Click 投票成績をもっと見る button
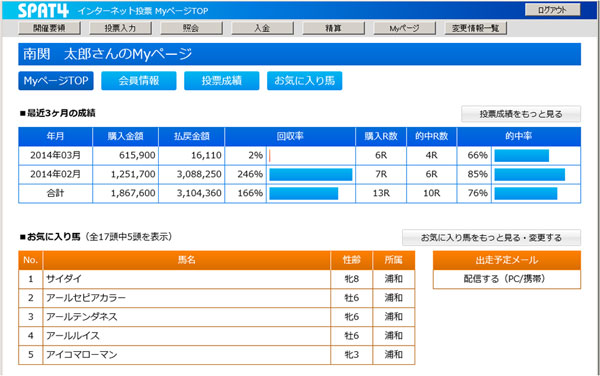The height and width of the screenshot is (376, 600). pos(521,114)
